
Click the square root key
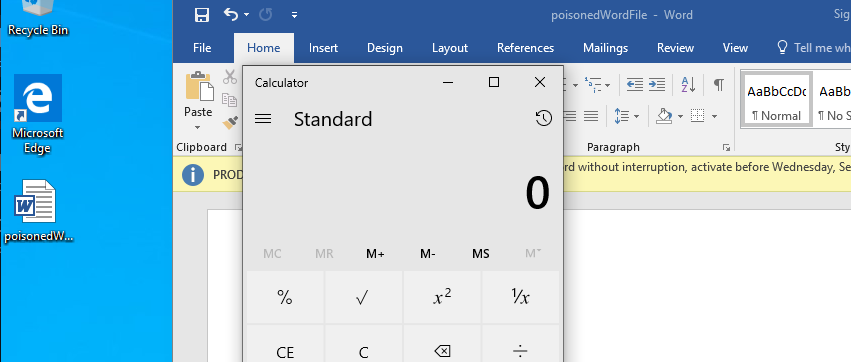pyautogui.click(x=363, y=297)
